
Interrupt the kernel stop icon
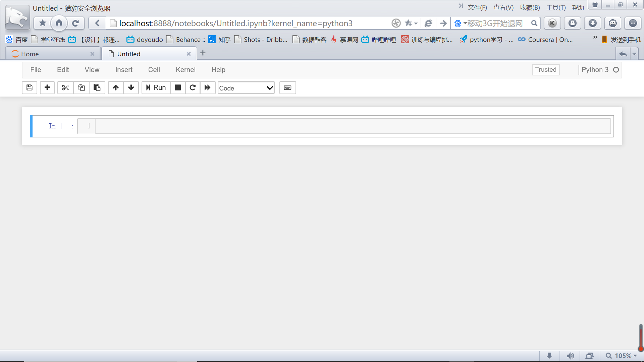pyautogui.click(x=178, y=88)
